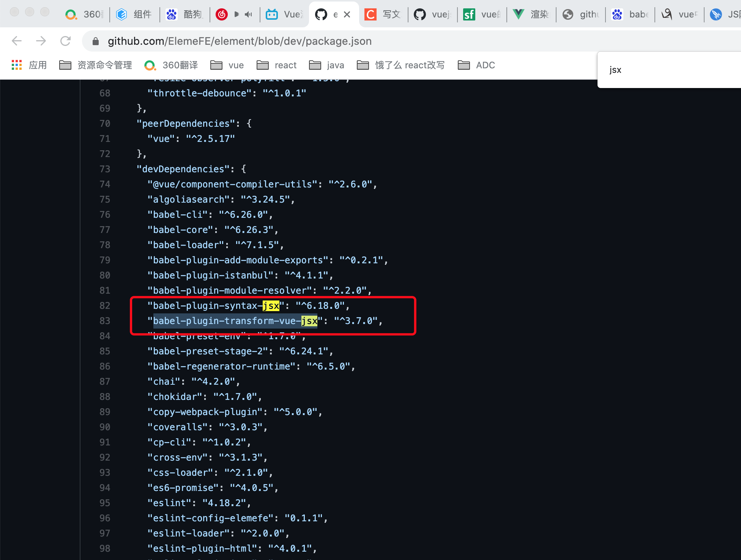The image size is (741, 560).
Task: Open the 360 browser tab
Action: pyautogui.click(x=84, y=14)
